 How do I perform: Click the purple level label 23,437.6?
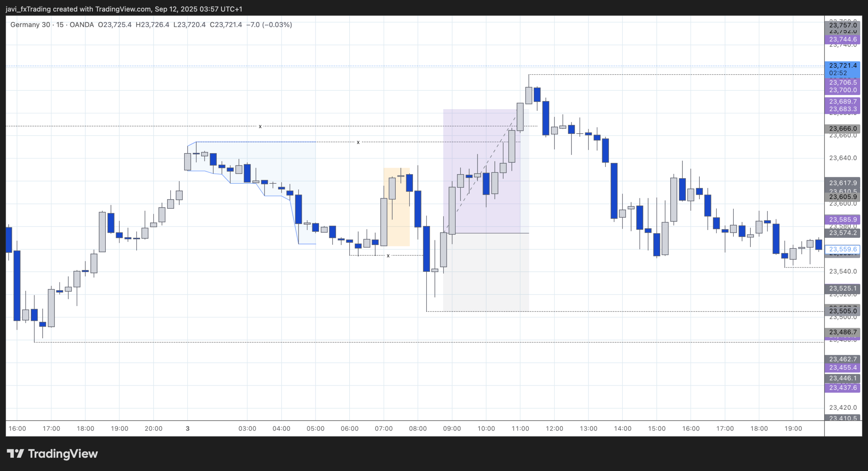pyautogui.click(x=843, y=387)
